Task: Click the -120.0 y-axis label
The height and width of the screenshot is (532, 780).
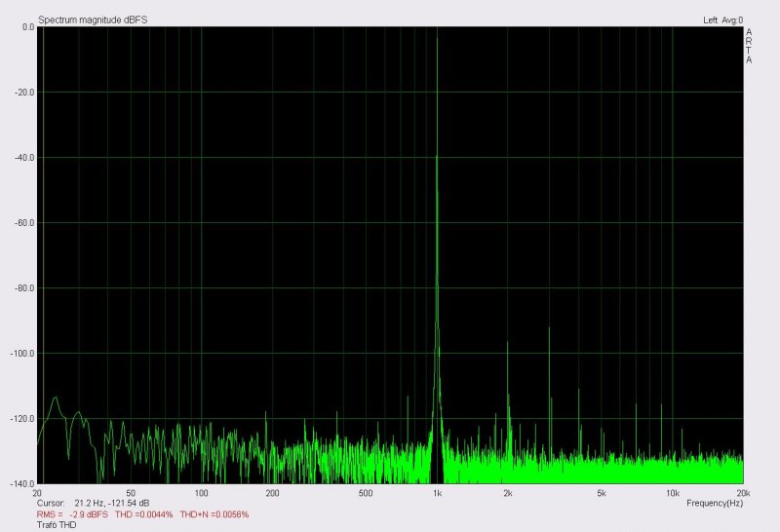Action: (22, 419)
